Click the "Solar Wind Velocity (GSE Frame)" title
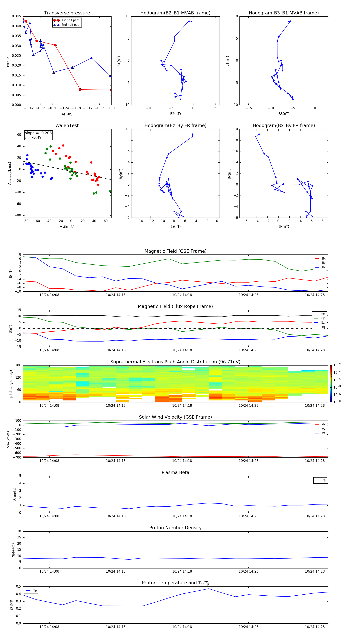The width and height of the screenshot is (351, 644). pyautogui.click(x=175, y=417)
